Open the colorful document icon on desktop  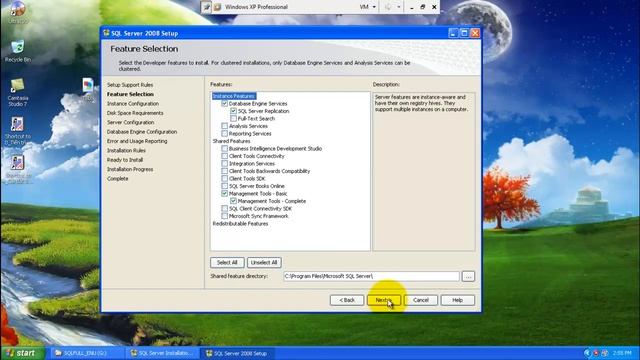tap(88, 85)
